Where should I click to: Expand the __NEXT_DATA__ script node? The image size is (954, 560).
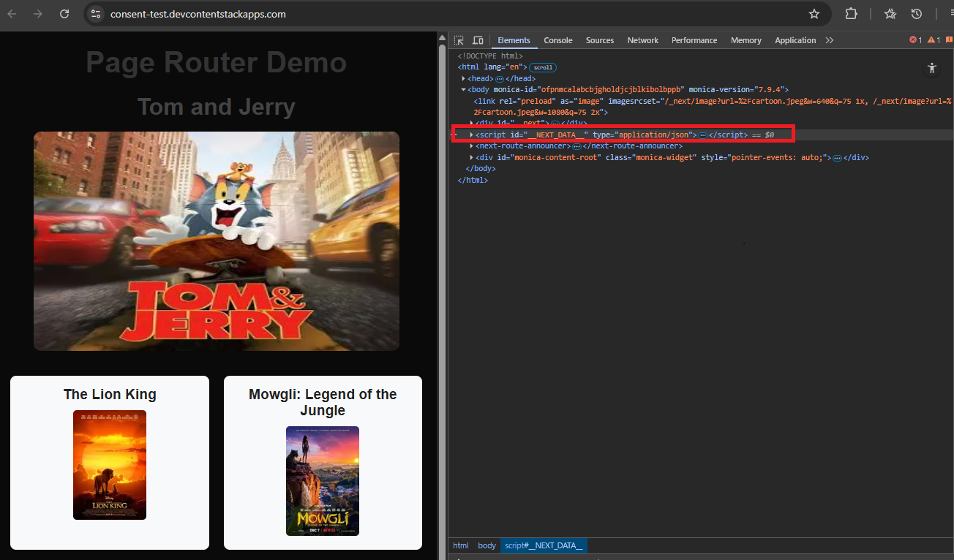pyautogui.click(x=471, y=135)
